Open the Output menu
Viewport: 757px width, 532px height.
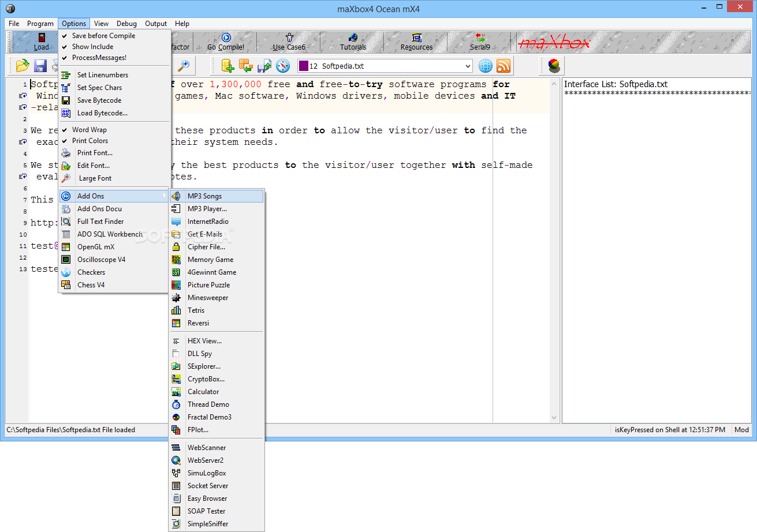pos(156,24)
